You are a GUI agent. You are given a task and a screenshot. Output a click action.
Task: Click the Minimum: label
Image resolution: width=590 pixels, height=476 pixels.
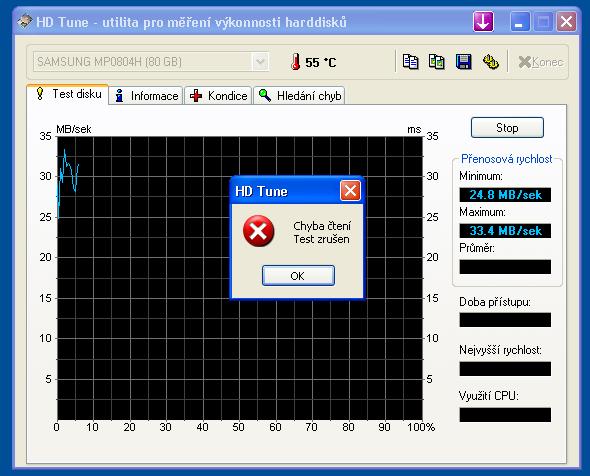click(481, 176)
